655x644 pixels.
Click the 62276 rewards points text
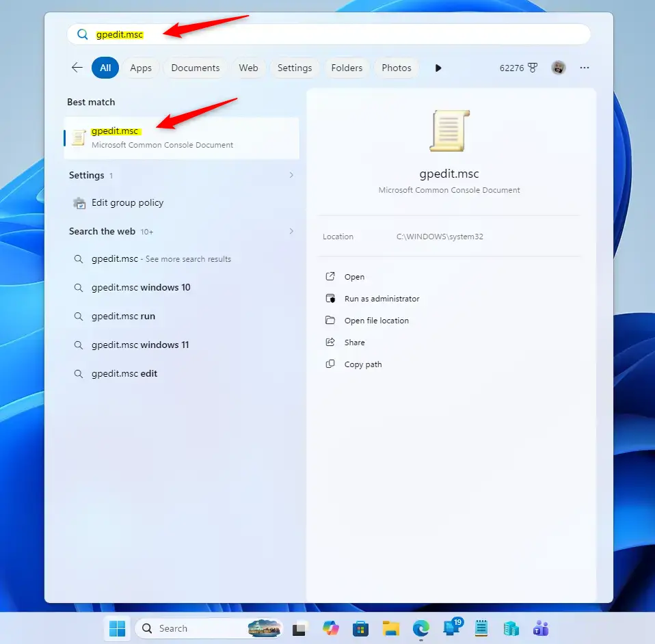511,68
